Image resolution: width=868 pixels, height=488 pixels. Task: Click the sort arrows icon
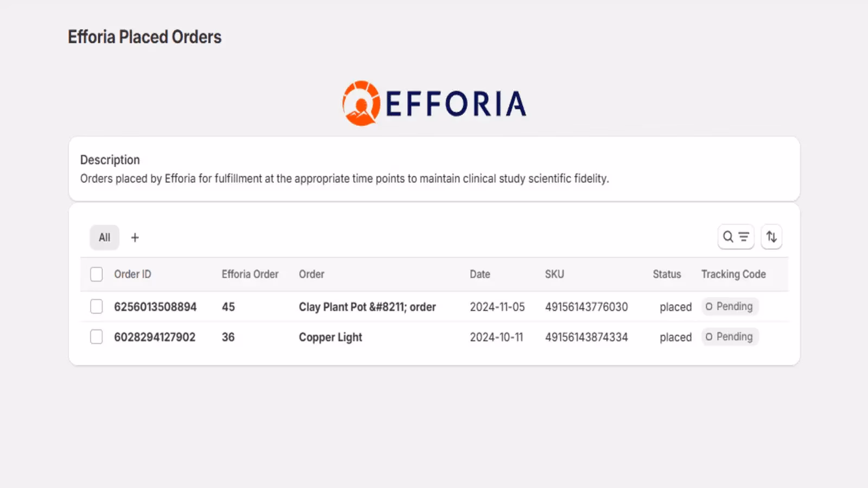pyautogui.click(x=771, y=237)
